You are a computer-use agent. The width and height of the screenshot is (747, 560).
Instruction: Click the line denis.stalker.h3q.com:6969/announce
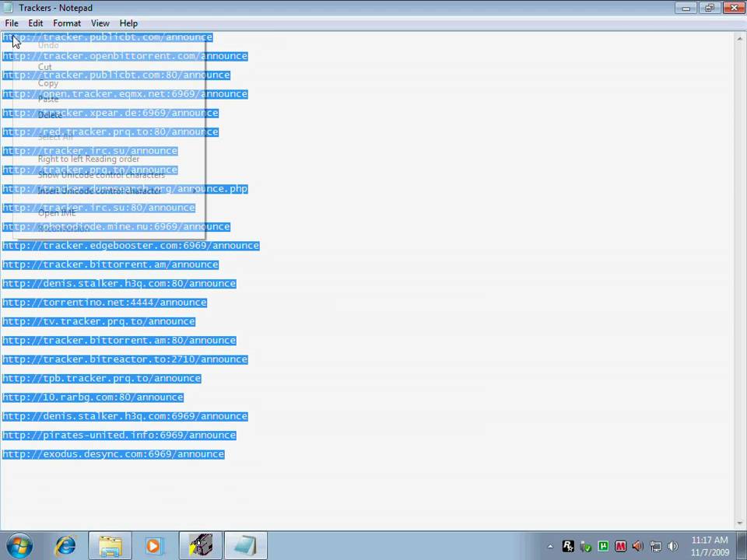click(x=124, y=416)
